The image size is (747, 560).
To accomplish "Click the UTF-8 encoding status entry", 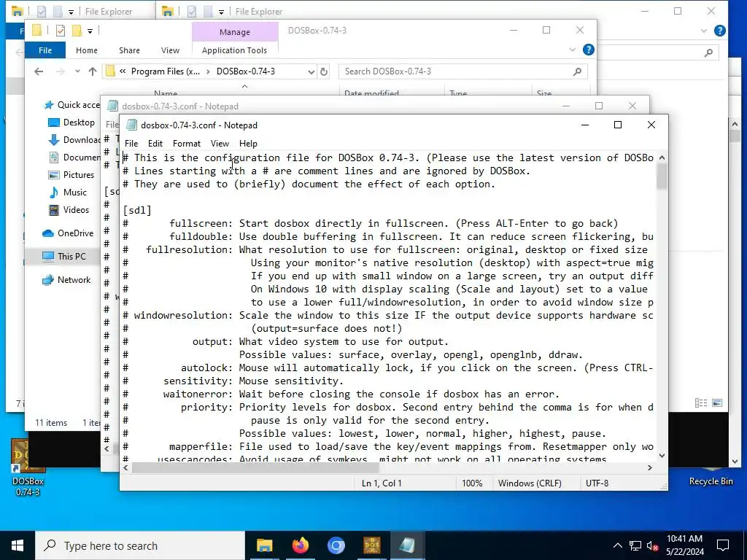I will pos(597,483).
